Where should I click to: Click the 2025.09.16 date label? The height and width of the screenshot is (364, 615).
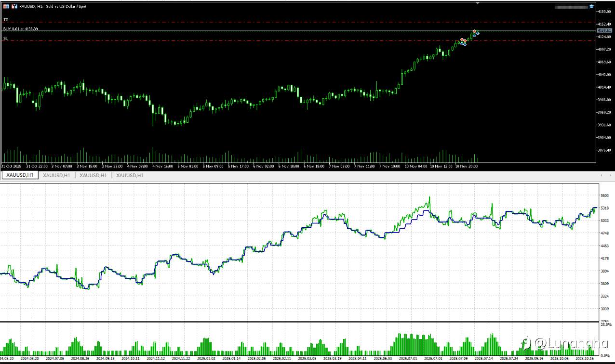pos(535,359)
